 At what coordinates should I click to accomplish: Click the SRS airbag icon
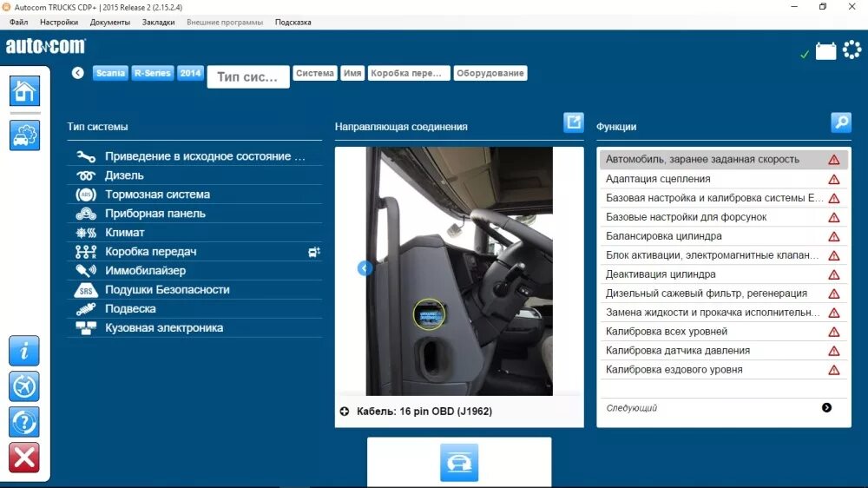tap(86, 290)
